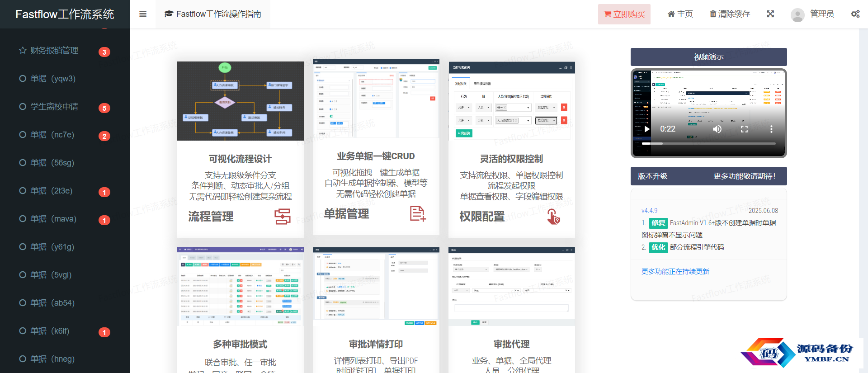868x373 pixels.
Task: Open 单据 (2t3e) sidebar item
Action: (65, 191)
